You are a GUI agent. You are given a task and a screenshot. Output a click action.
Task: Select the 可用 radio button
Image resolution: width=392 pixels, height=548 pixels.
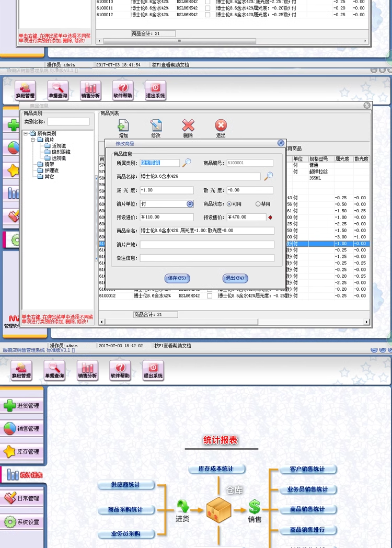229,204
